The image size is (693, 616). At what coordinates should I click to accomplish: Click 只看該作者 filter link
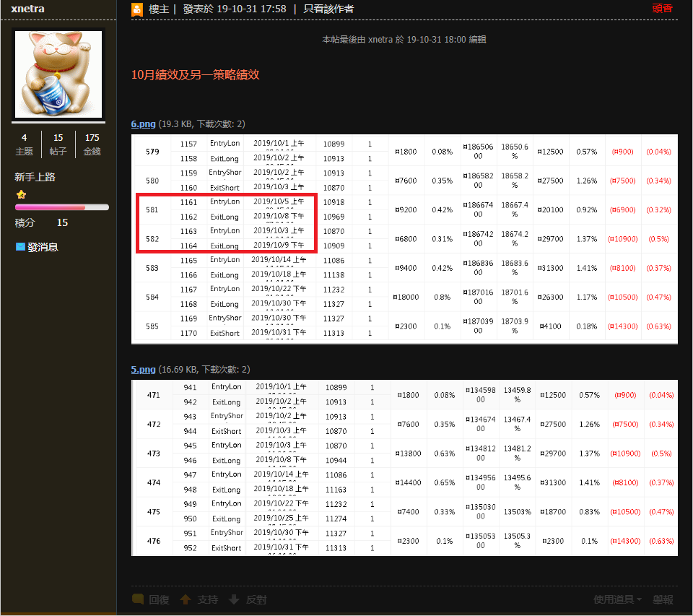click(x=328, y=9)
